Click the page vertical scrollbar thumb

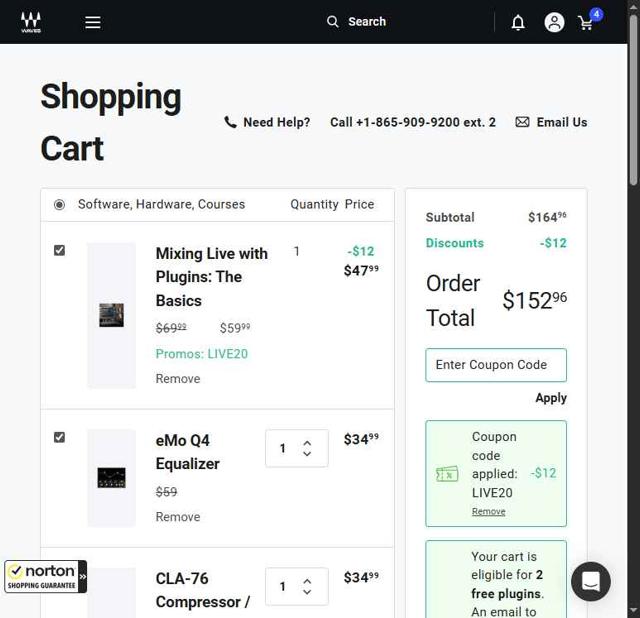(x=633, y=100)
